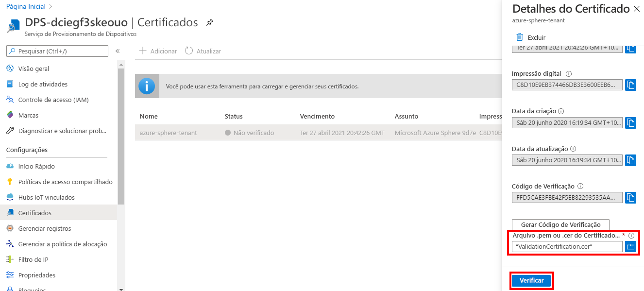The height and width of the screenshot is (291, 644).
Task: Click Gerar Código de Verificação button
Action: [x=560, y=224]
